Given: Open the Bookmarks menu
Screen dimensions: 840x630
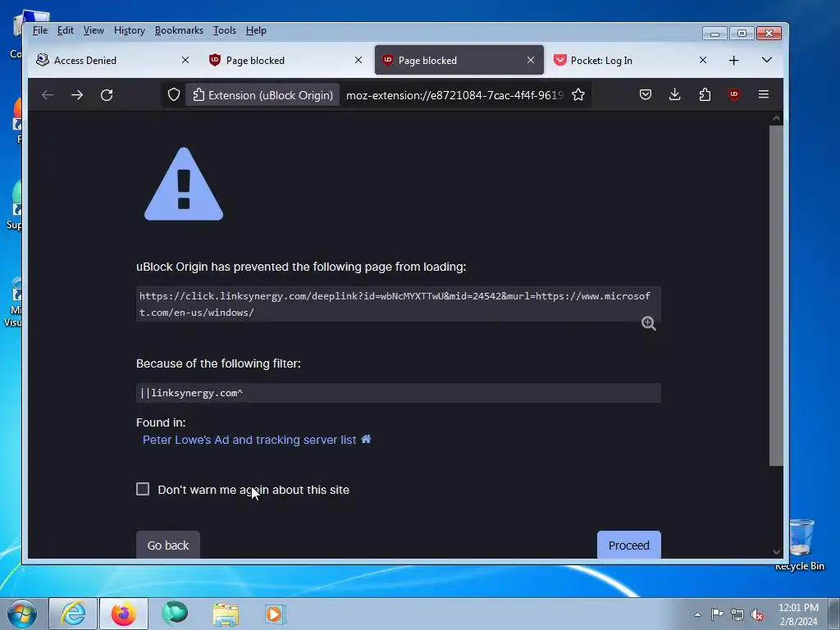Looking at the screenshot, I should 179,30.
